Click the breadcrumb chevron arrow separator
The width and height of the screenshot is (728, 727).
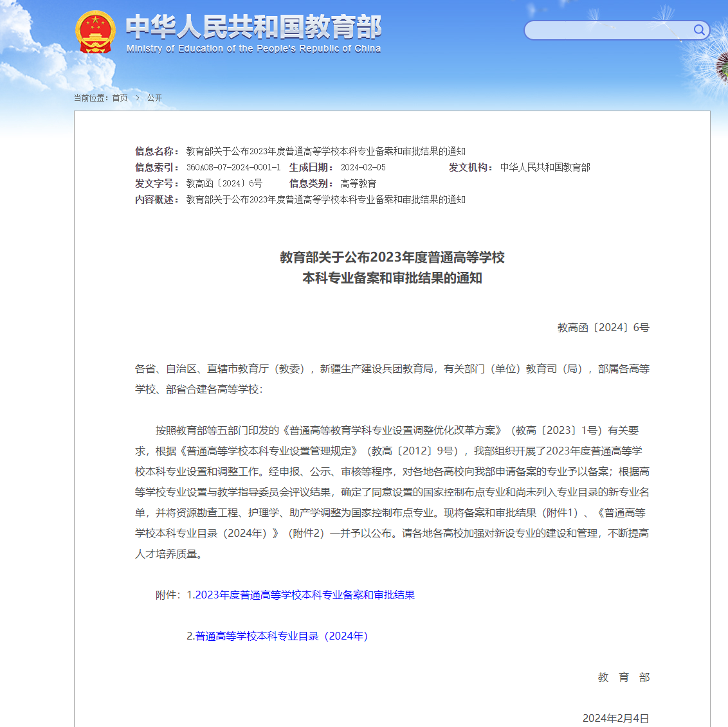(137, 98)
